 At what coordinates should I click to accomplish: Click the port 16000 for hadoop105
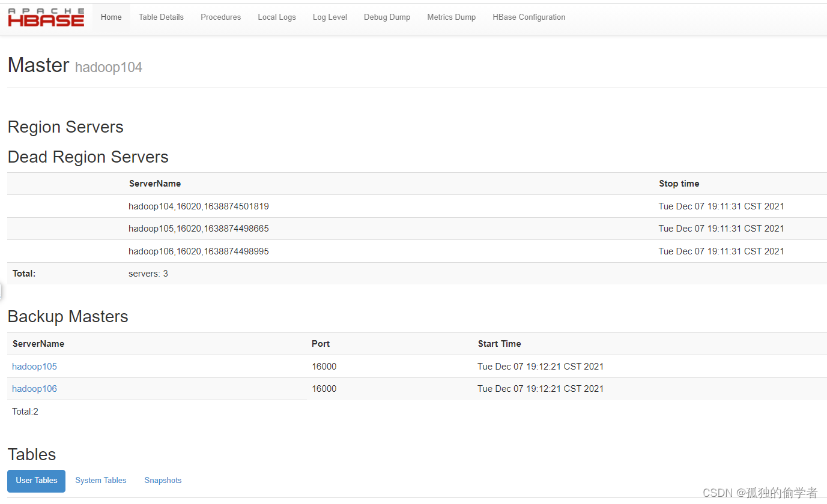pos(324,367)
